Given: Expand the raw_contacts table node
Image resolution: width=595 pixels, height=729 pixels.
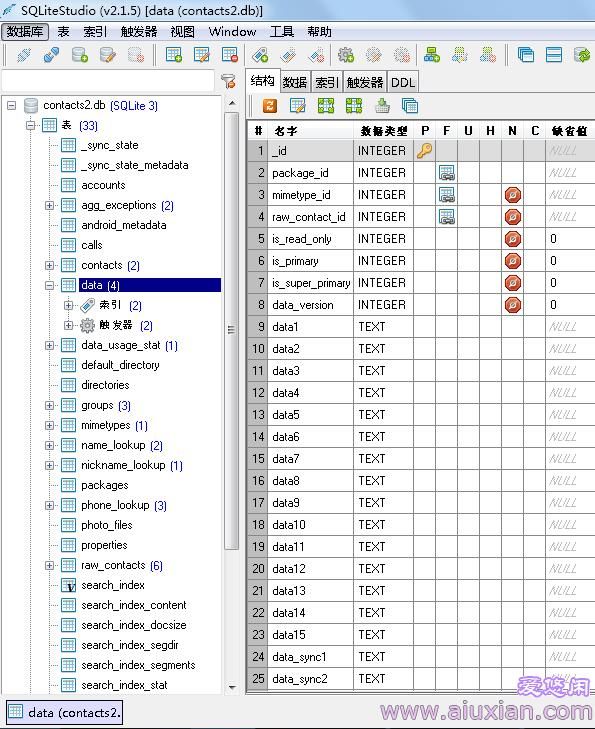Looking at the screenshot, I should point(49,565).
